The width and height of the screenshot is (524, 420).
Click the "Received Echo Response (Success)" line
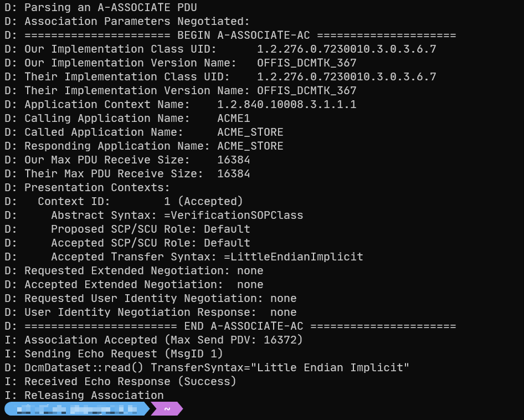click(x=130, y=382)
